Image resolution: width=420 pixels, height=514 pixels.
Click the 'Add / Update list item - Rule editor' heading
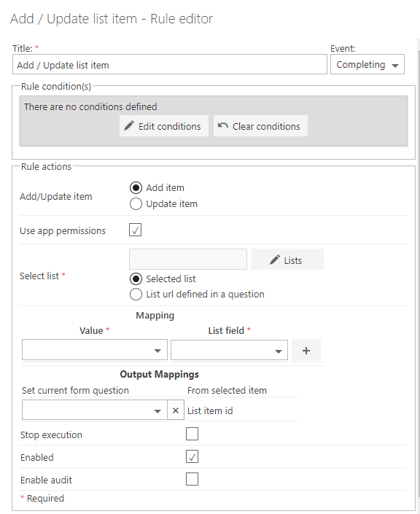pyautogui.click(x=112, y=19)
